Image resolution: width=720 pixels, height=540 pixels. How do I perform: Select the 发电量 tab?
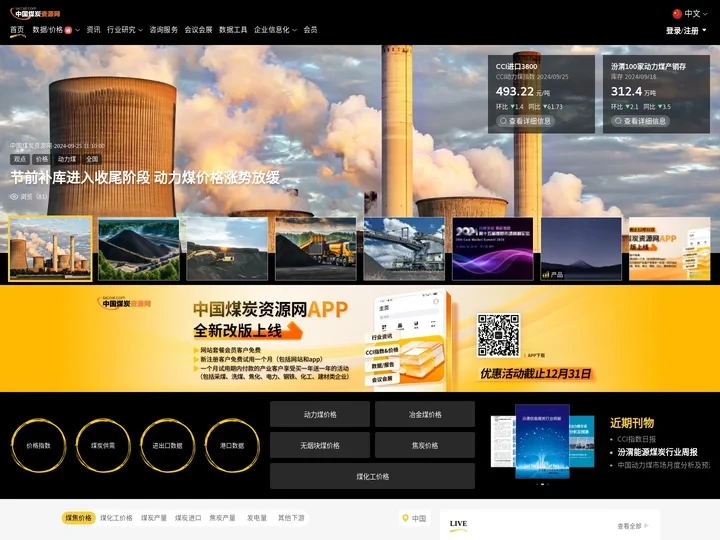coord(257,518)
